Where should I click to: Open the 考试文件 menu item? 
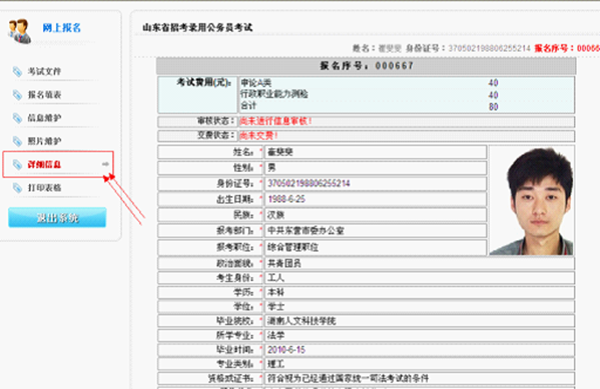tap(44, 72)
